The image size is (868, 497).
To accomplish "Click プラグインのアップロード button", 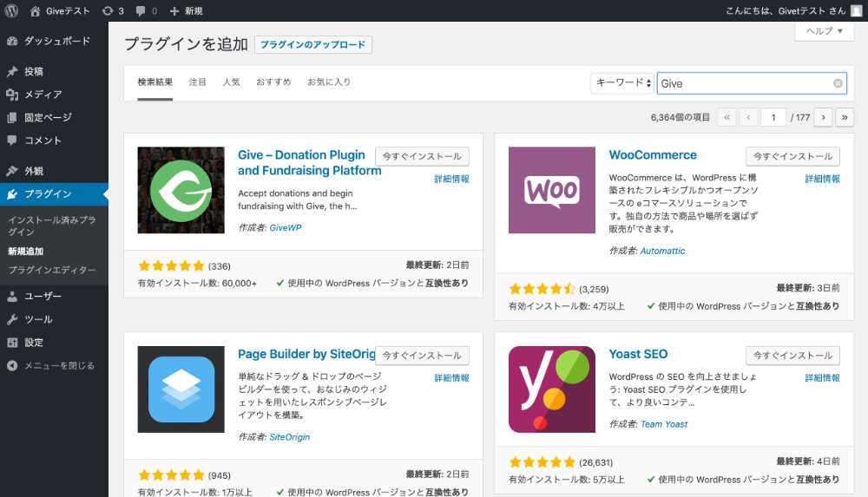I will tap(312, 45).
